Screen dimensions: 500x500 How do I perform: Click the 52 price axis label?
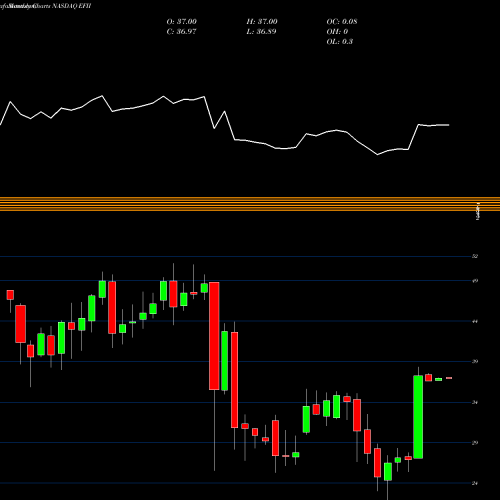475,256
